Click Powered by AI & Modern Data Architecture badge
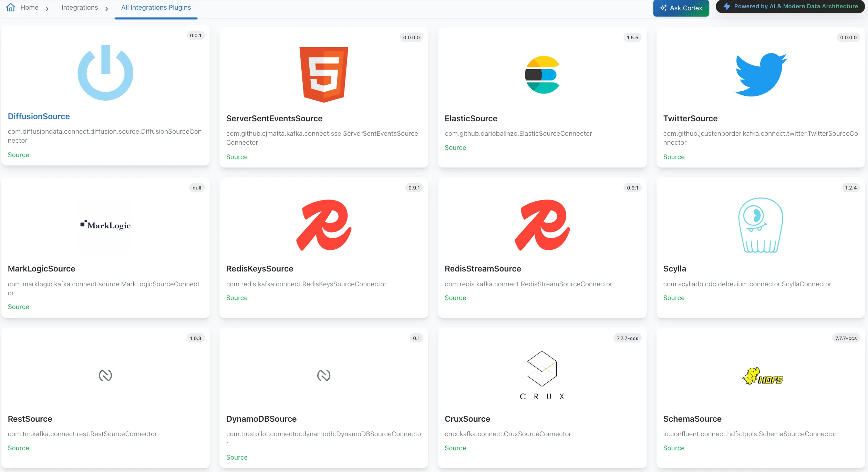Screen dimensions: 868x472 point(791,6)
